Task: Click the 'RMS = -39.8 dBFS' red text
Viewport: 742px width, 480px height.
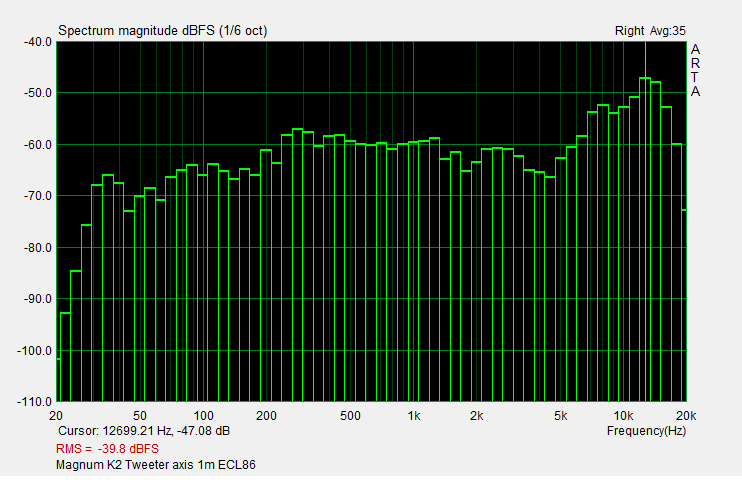Action: click(x=107, y=449)
